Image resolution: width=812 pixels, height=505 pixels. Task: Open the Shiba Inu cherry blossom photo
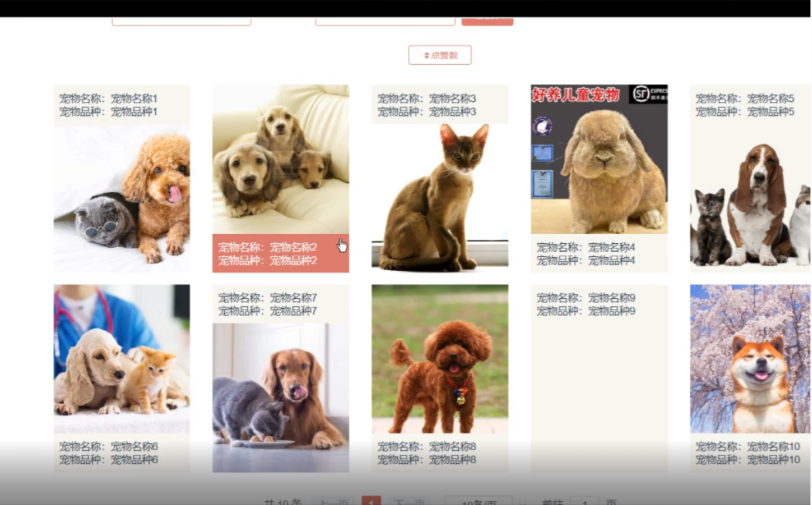pyautogui.click(x=749, y=358)
